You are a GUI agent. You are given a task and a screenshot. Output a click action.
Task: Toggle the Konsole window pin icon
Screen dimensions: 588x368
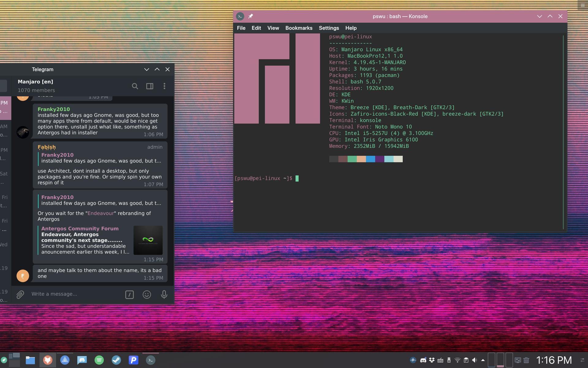pyautogui.click(x=251, y=16)
